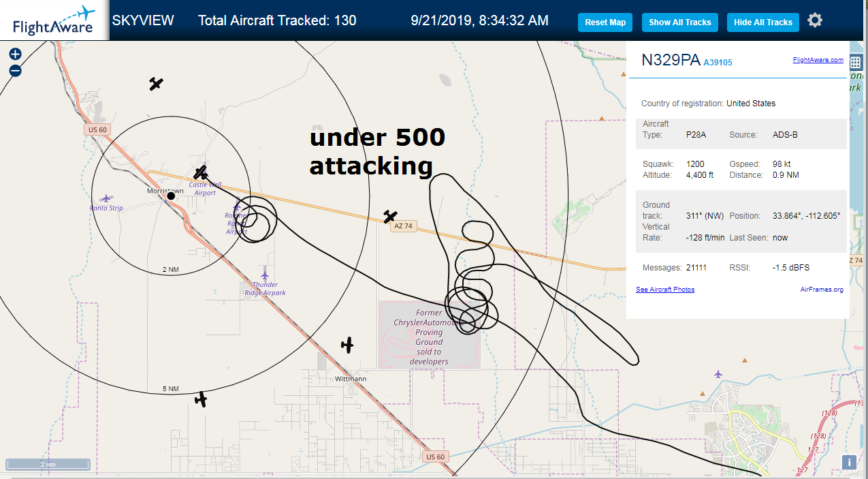Click the Morristown town label
Image resolution: width=868 pixels, height=479 pixels.
(x=165, y=191)
